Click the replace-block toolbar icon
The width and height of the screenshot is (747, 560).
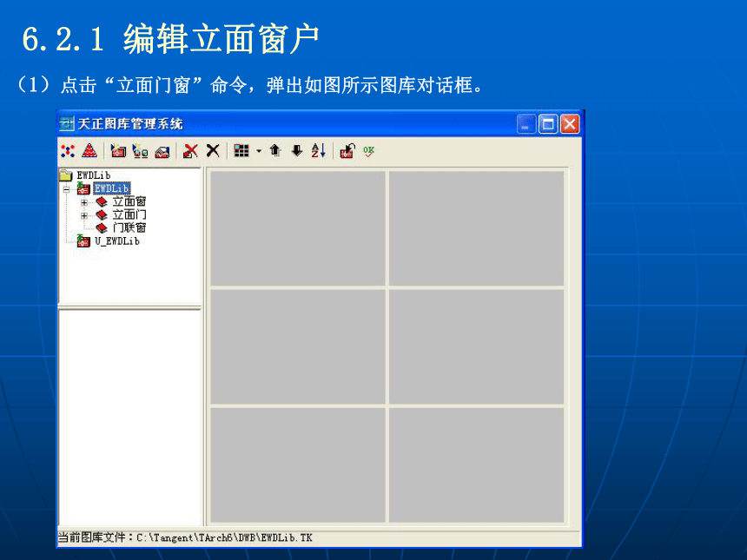tap(347, 151)
